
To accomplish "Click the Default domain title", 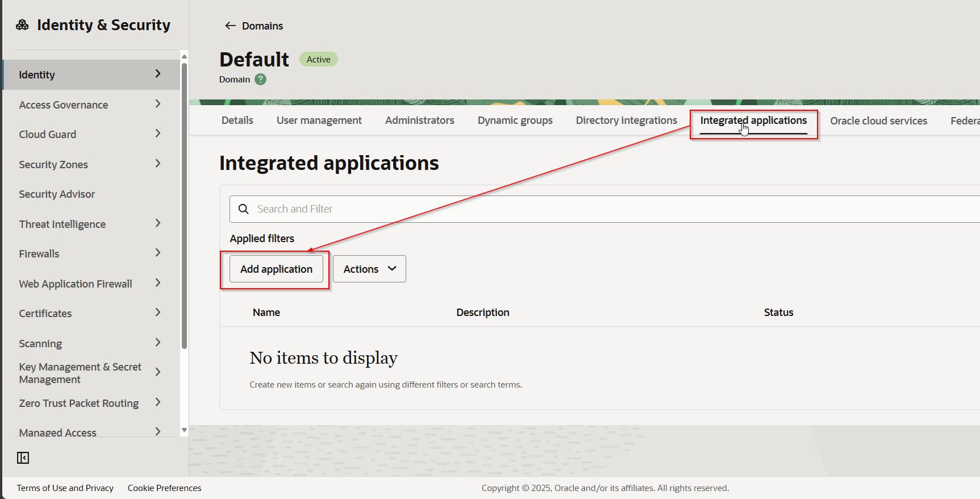I will point(254,60).
